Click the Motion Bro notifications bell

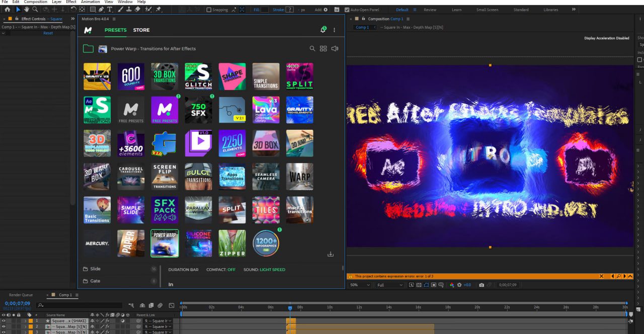click(323, 30)
